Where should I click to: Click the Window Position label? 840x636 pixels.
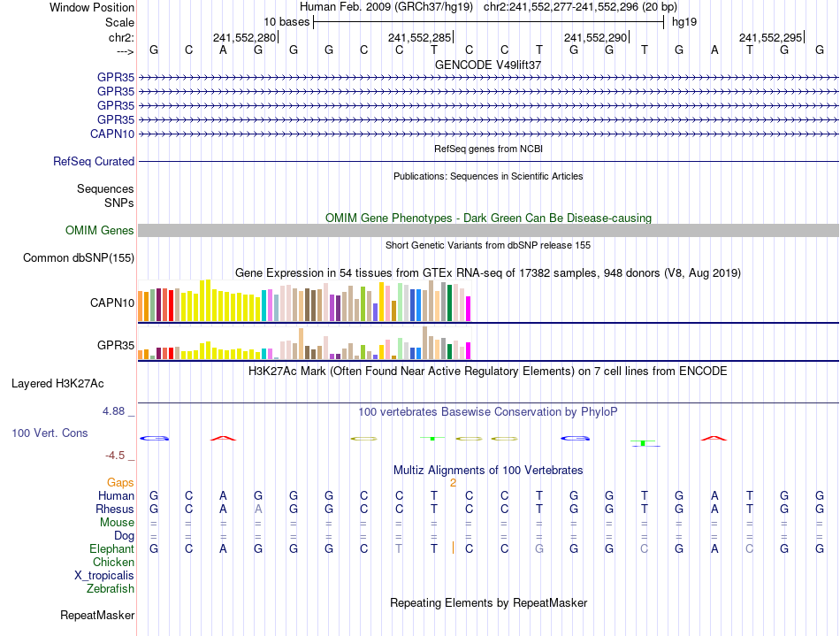[92, 7]
